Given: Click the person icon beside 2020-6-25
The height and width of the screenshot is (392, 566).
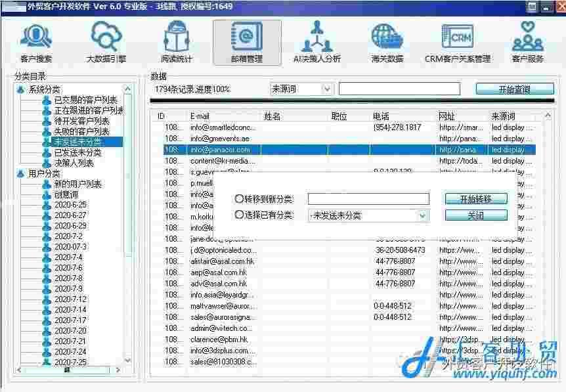Looking at the screenshot, I should coord(47,205).
